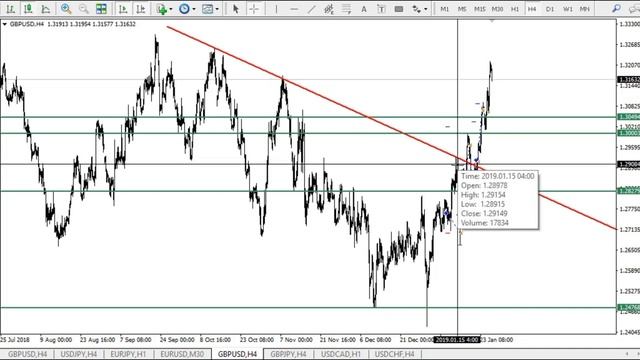Select the trendline drawing tool
Image resolution: width=640 pixels, height=360 pixels.
click(x=311, y=9)
